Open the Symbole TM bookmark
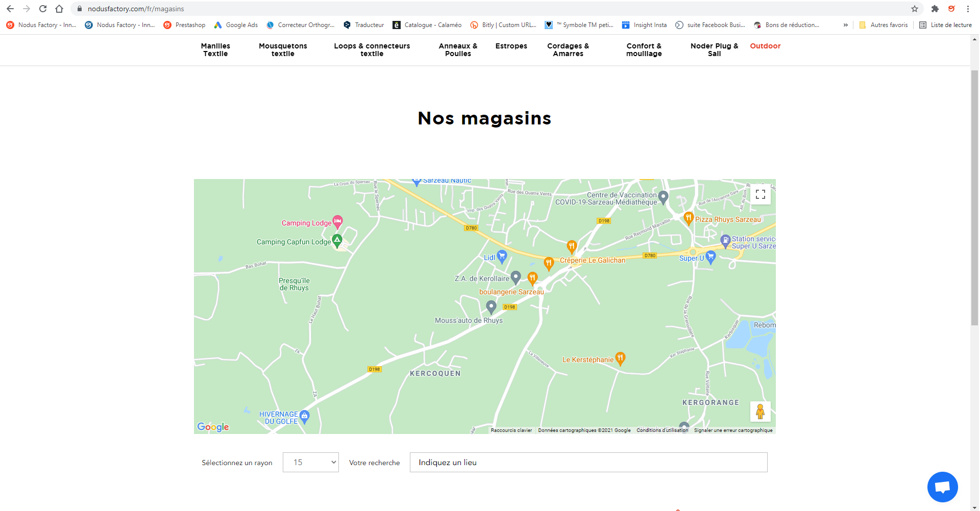This screenshot has height=511, width=980. 579,25
